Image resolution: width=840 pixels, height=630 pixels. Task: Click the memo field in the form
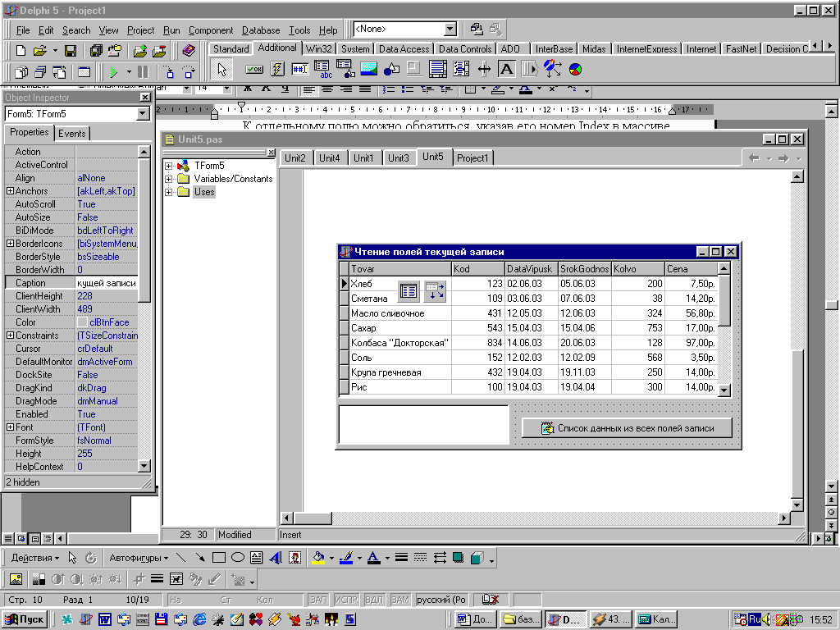(x=424, y=425)
